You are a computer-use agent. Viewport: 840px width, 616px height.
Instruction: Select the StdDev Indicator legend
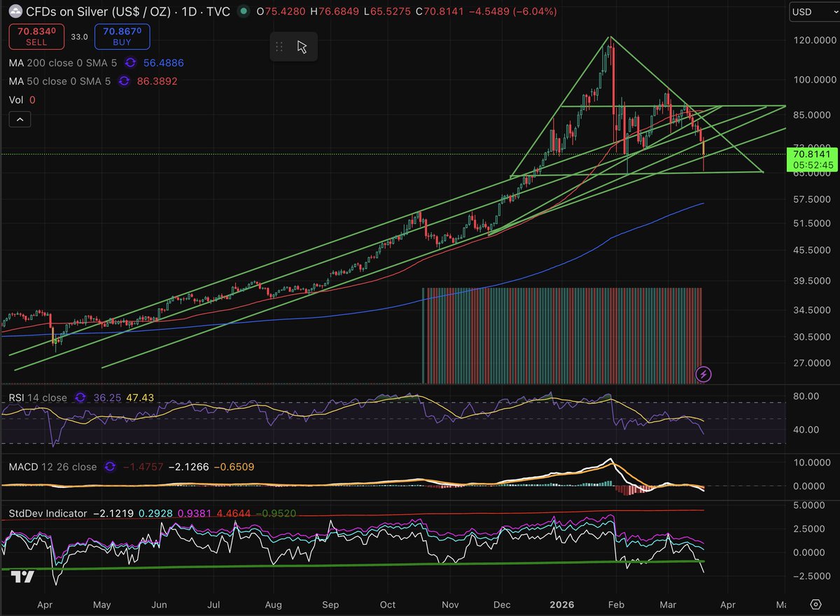tap(48, 513)
